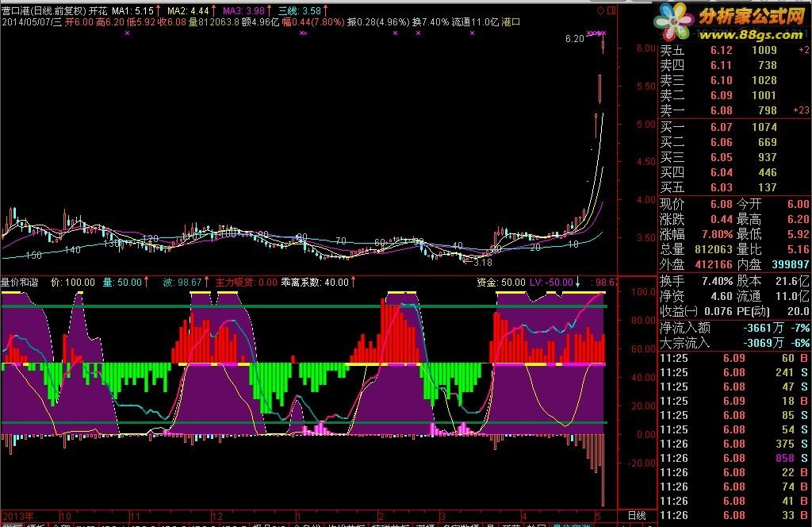Select the 买二 6.06 bid row

click(x=733, y=142)
